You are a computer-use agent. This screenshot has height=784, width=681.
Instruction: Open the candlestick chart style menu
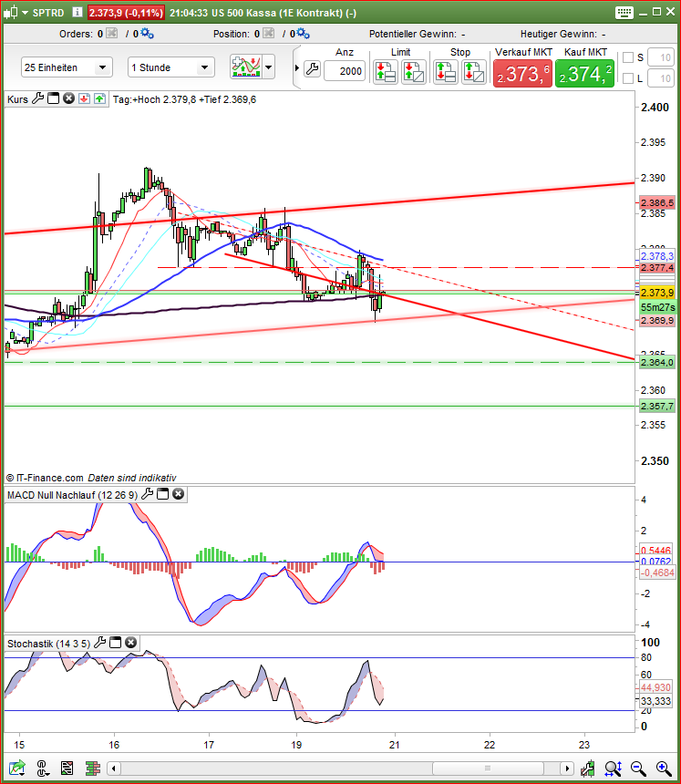(x=15, y=13)
